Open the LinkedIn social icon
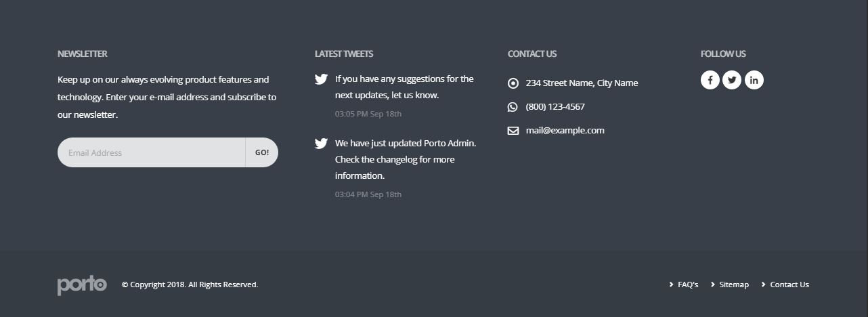This screenshot has height=317, width=868. [754, 80]
